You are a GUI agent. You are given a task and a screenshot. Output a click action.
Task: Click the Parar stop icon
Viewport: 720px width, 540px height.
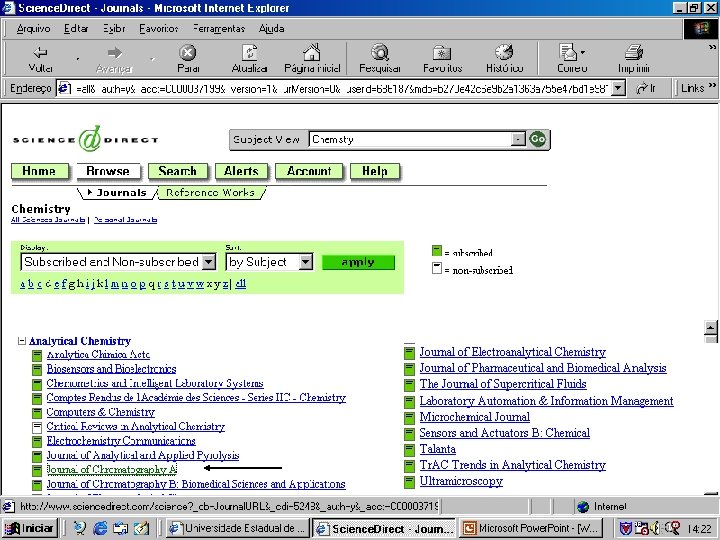click(x=187, y=52)
